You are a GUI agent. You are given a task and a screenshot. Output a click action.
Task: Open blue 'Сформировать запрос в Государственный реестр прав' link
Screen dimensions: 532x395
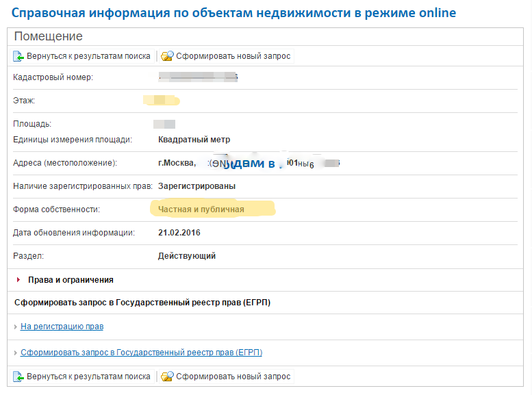pyautogui.click(x=141, y=353)
